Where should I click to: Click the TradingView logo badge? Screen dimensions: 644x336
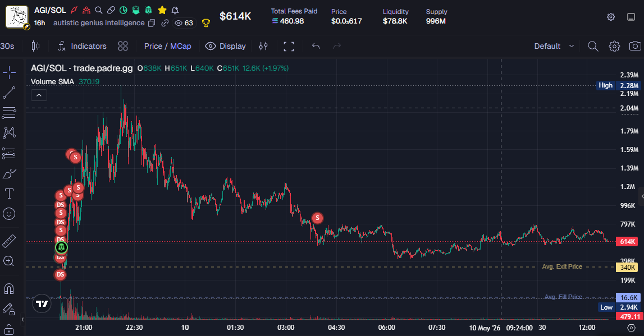click(42, 303)
